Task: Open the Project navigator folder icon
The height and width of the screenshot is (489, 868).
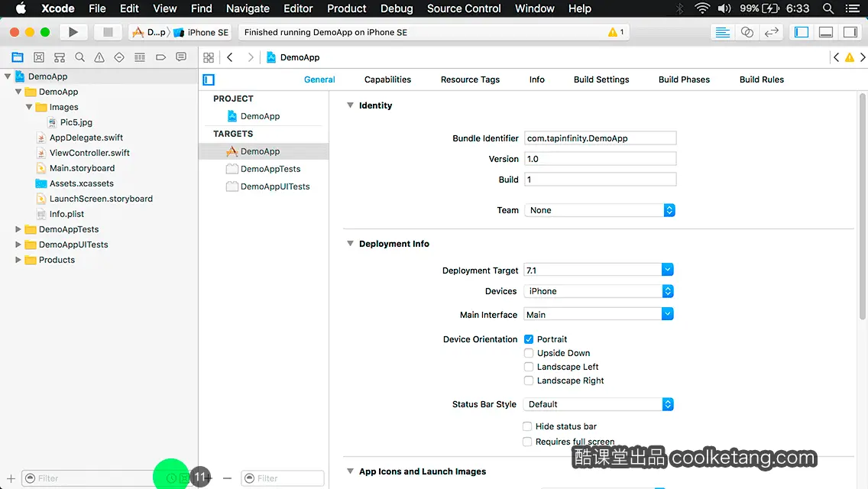Action: point(18,57)
